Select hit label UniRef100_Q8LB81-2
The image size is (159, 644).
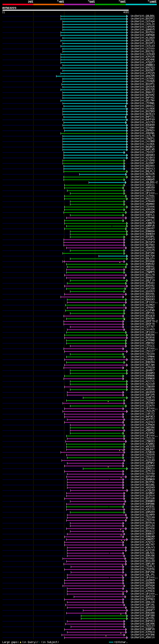[x=144, y=182]
